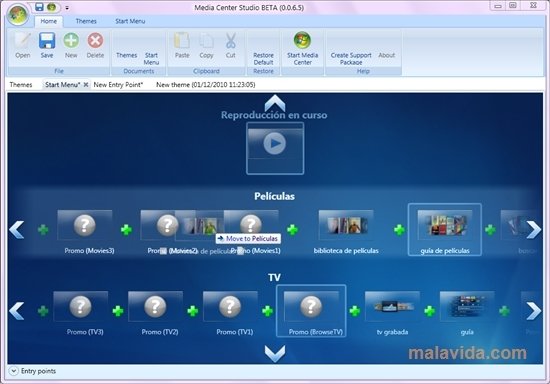The height and width of the screenshot is (384, 550).
Task: Click green plus before Promo (TV3)
Action: pos(43,311)
